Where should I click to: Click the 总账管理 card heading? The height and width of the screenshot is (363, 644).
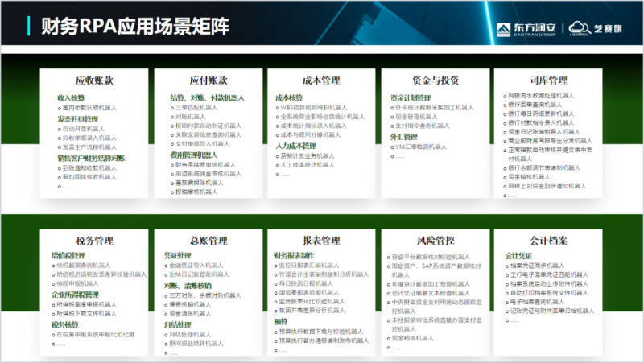click(208, 241)
